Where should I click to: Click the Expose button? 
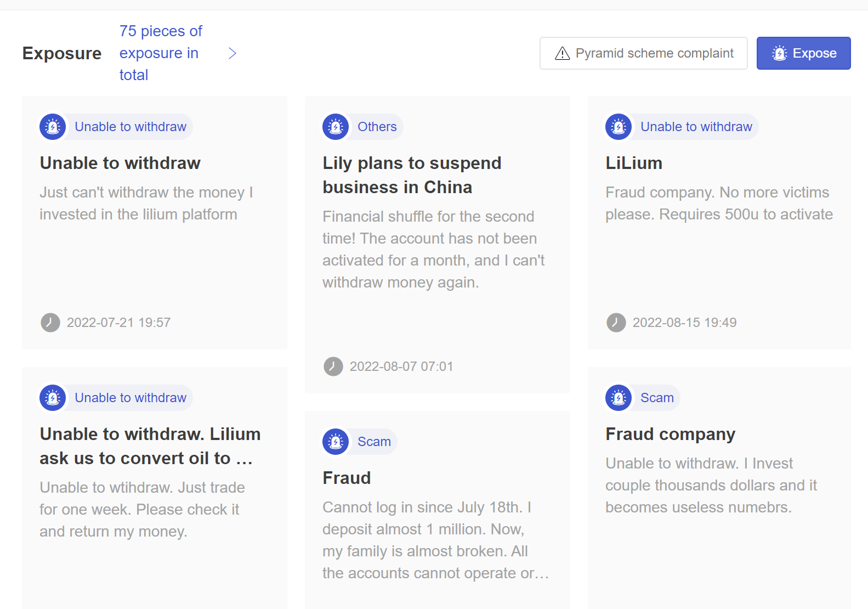point(803,53)
